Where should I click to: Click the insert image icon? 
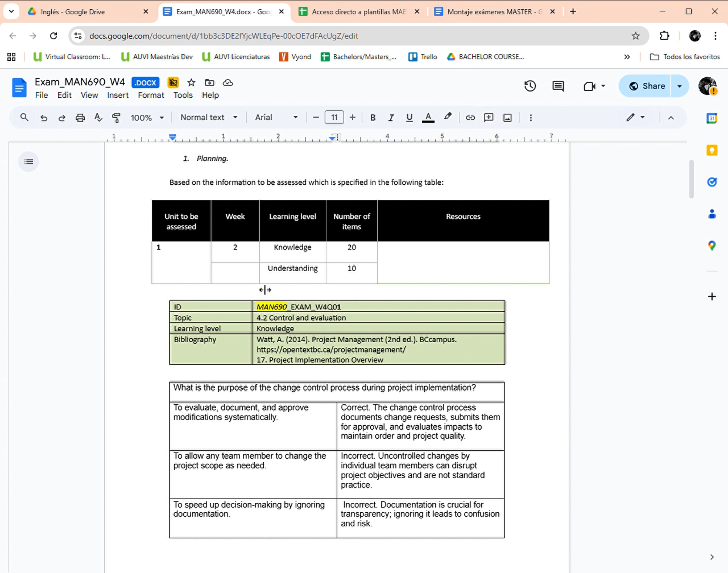507,118
